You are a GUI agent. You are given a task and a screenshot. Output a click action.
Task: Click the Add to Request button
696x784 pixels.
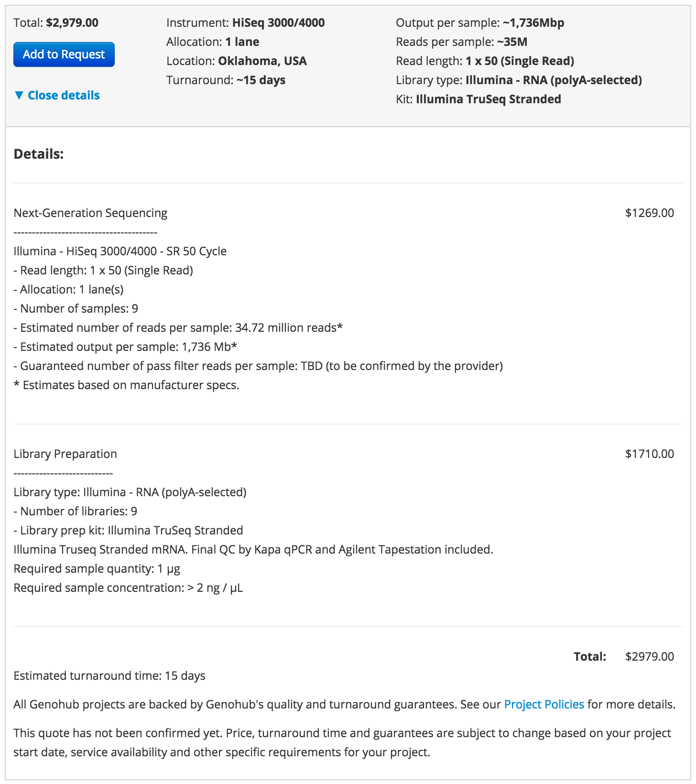click(64, 54)
